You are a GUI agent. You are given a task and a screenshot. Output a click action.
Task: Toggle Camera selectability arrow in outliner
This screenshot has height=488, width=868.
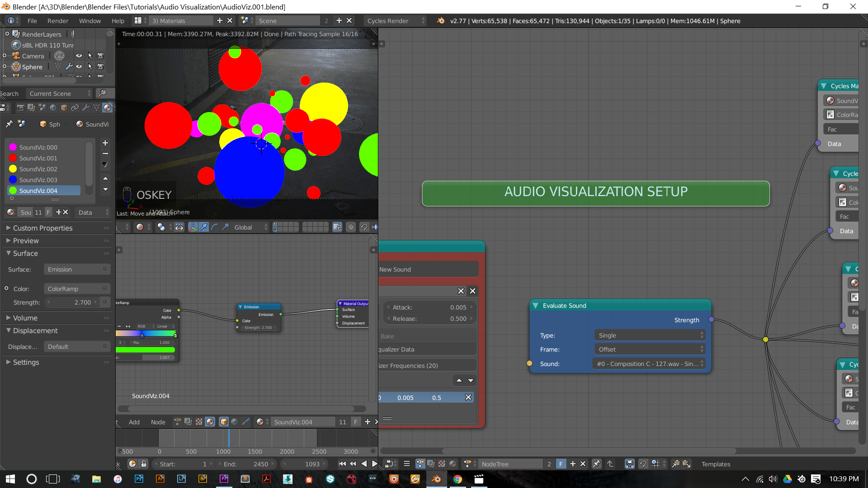[90, 56]
